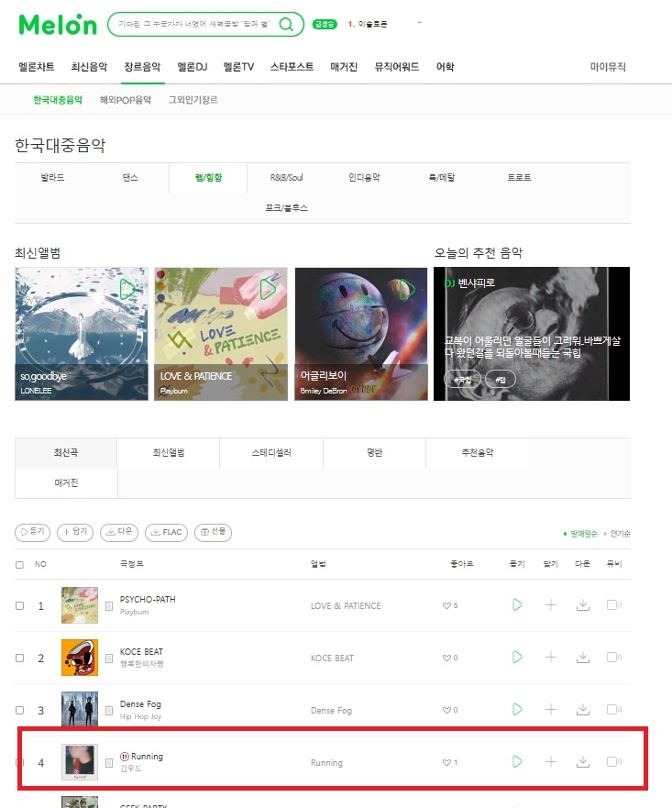This screenshot has height=808, width=672.
Task: Open the 멜론차트 menu
Action: [x=36, y=66]
